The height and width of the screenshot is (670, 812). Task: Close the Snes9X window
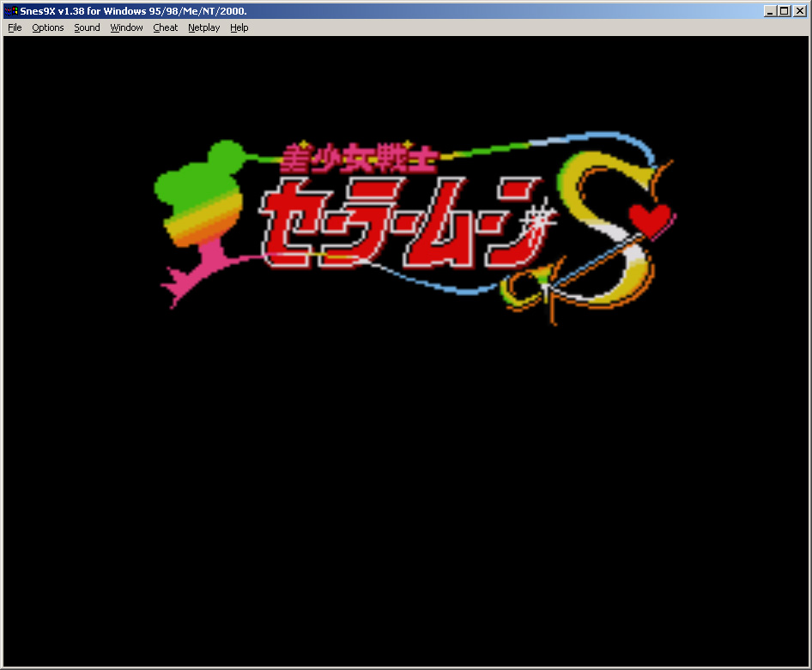(x=800, y=11)
